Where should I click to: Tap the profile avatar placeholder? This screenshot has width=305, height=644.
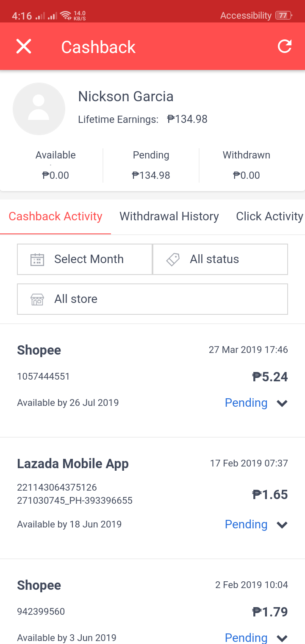click(39, 109)
